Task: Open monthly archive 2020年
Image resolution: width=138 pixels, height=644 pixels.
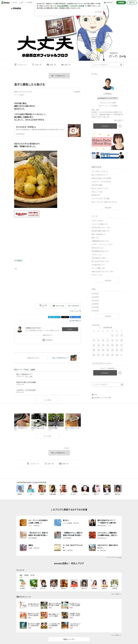Action: (95, 311)
